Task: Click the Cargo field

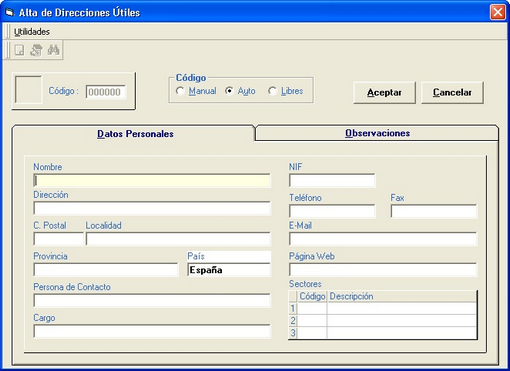Action: tap(152, 331)
